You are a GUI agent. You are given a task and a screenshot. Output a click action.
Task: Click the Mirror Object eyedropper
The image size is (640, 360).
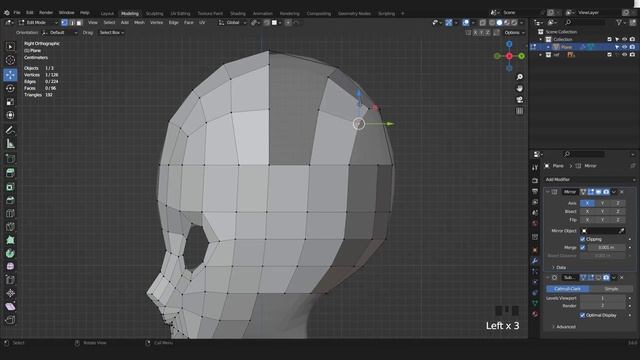point(621,231)
